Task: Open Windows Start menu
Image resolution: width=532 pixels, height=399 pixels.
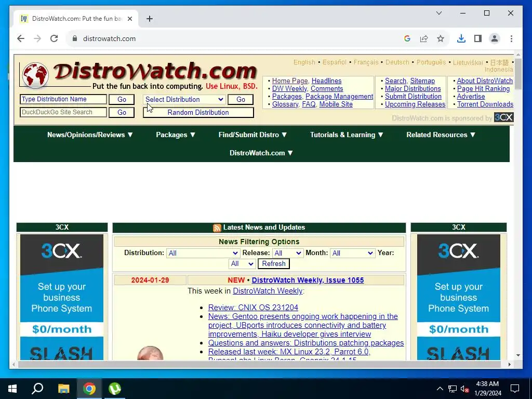Action: click(12, 389)
